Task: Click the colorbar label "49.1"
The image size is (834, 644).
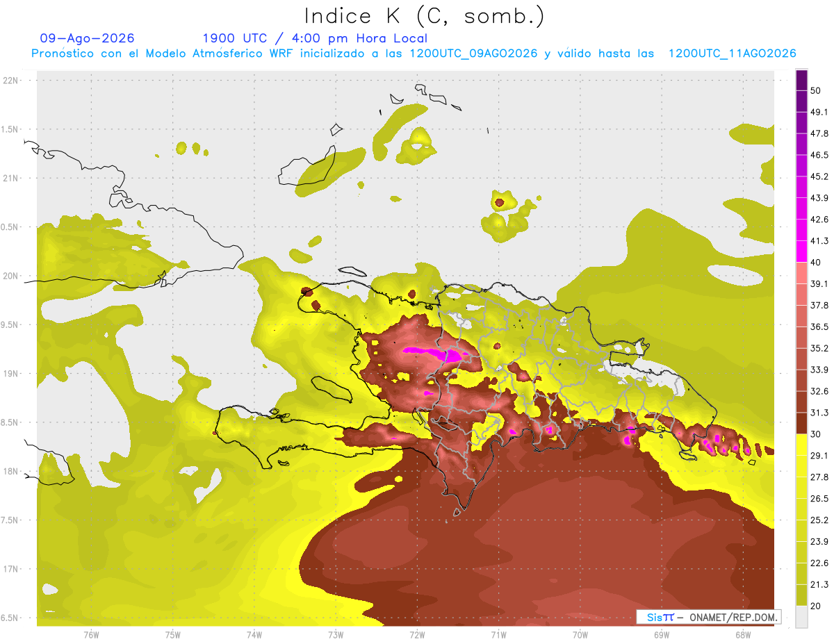Action: pyautogui.click(x=819, y=112)
